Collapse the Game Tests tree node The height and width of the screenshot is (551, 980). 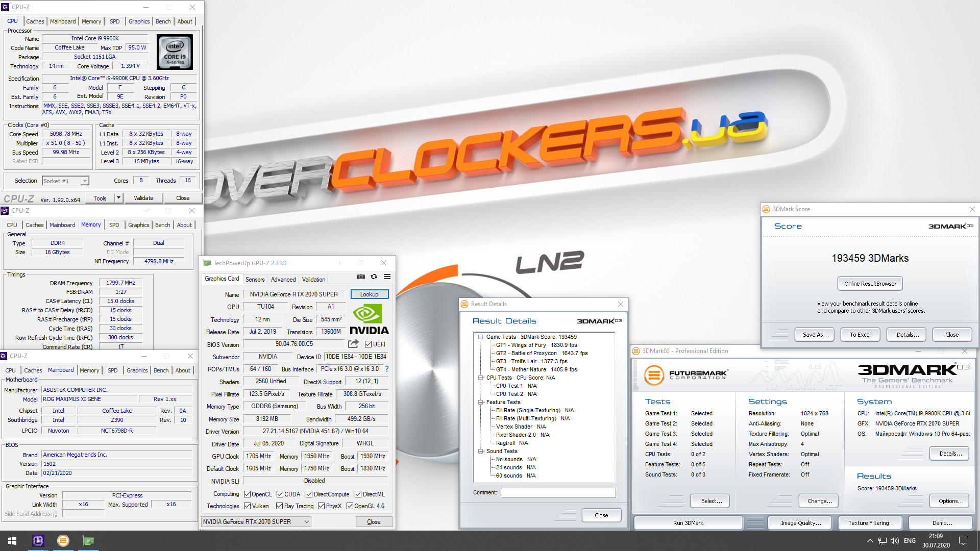(481, 337)
